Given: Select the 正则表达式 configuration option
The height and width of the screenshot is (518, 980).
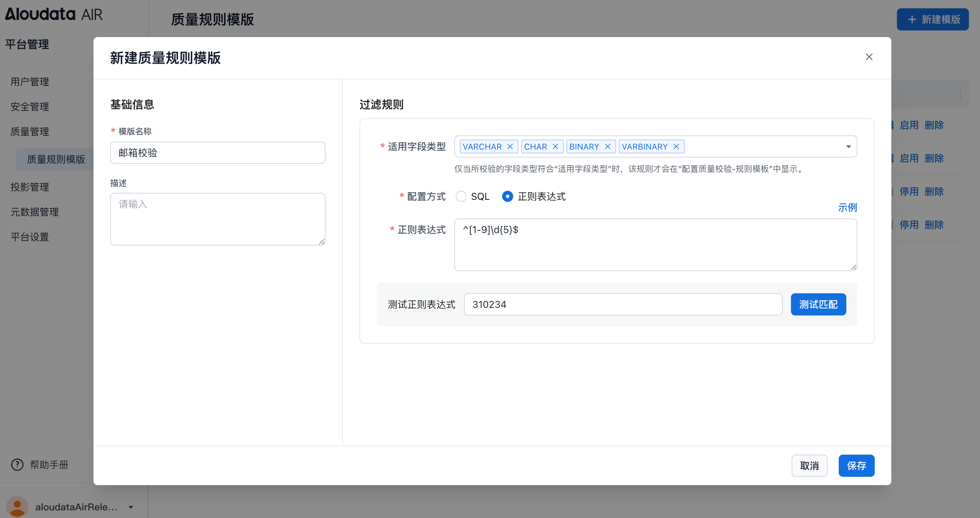Looking at the screenshot, I should point(508,196).
